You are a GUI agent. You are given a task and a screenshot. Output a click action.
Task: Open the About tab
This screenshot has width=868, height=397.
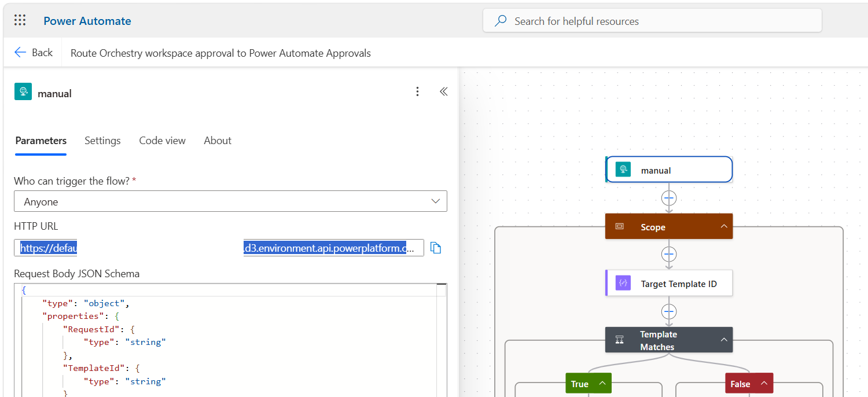(x=218, y=141)
